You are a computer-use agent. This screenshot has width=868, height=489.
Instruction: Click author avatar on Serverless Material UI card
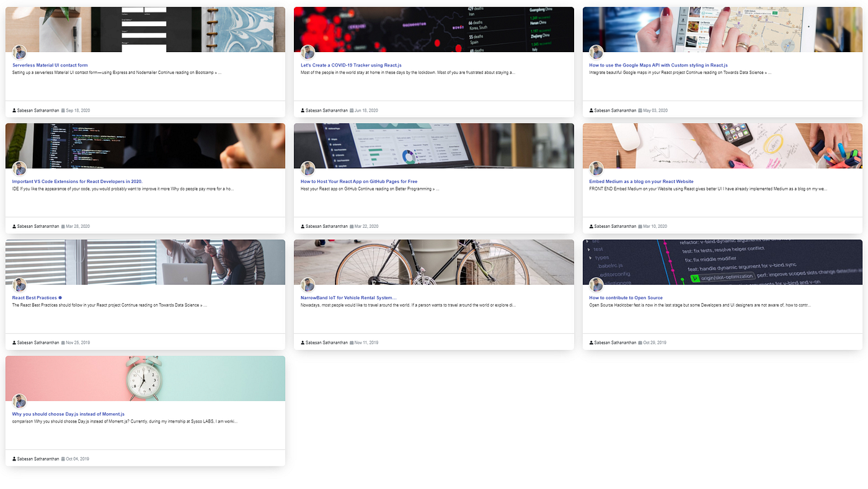click(x=19, y=52)
